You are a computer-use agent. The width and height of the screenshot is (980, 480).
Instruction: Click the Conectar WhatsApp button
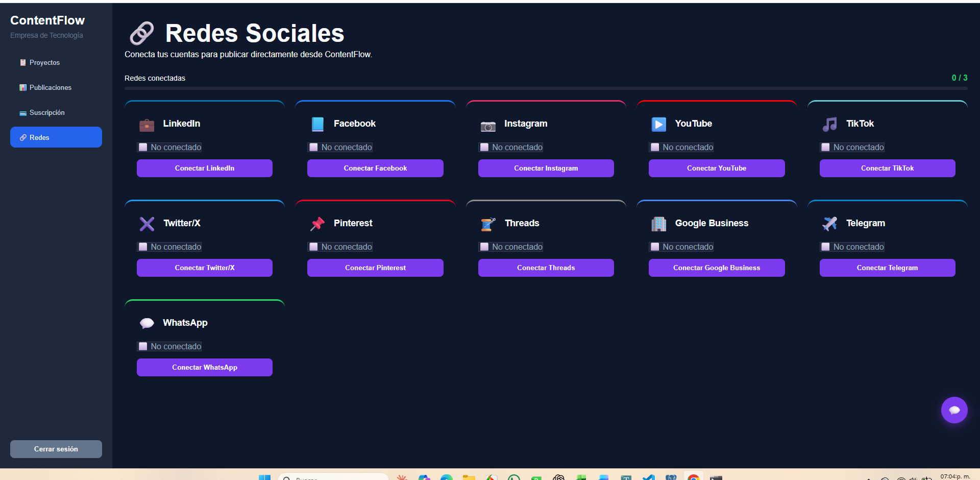point(205,367)
